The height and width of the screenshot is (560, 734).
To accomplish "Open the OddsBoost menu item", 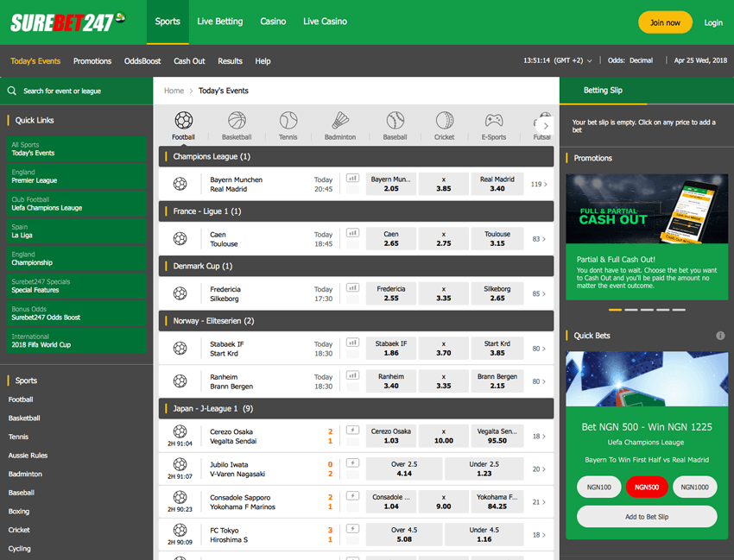I will pyautogui.click(x=142, y=60).
